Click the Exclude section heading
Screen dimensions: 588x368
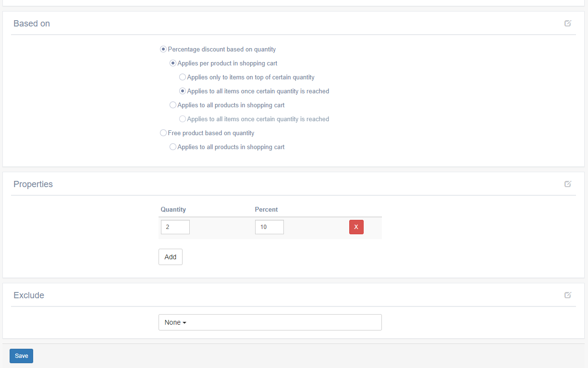(x=29, y=295)
